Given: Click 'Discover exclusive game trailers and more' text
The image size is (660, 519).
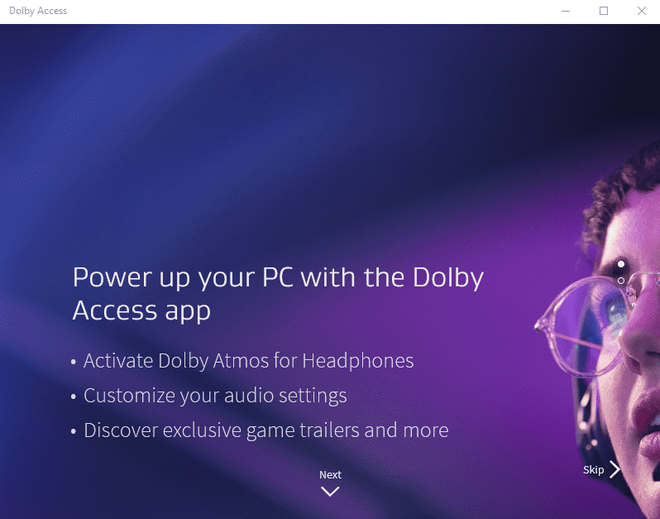Looking at the screenshot, I should pyautogui.click(x=266, y=430).
